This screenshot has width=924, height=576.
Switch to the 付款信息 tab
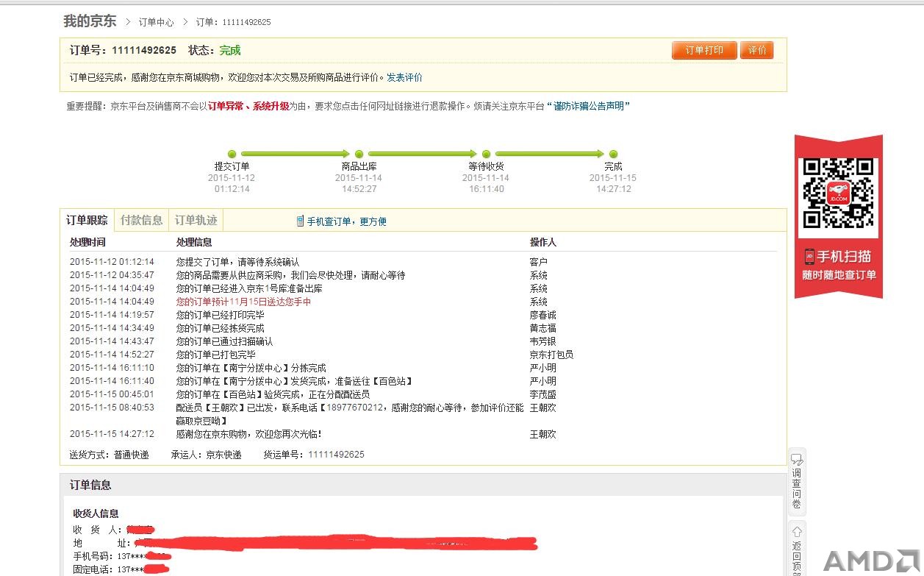pos(141,220)
